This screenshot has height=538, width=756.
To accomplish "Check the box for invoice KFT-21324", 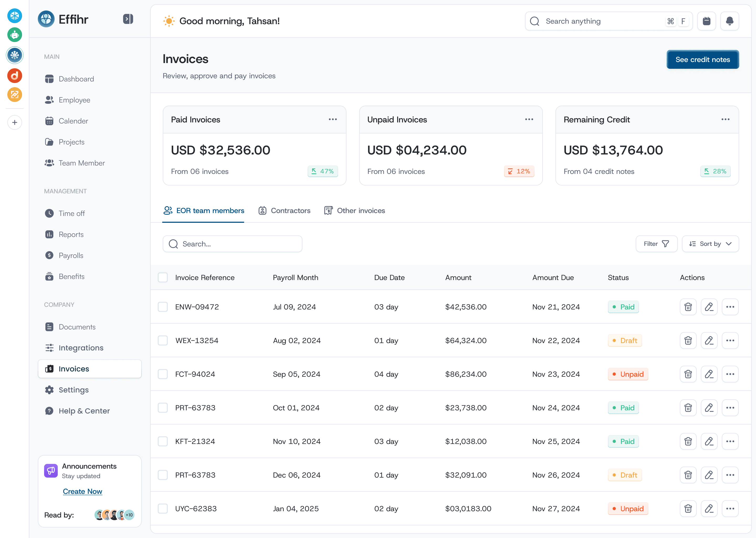I will (162, 441).
